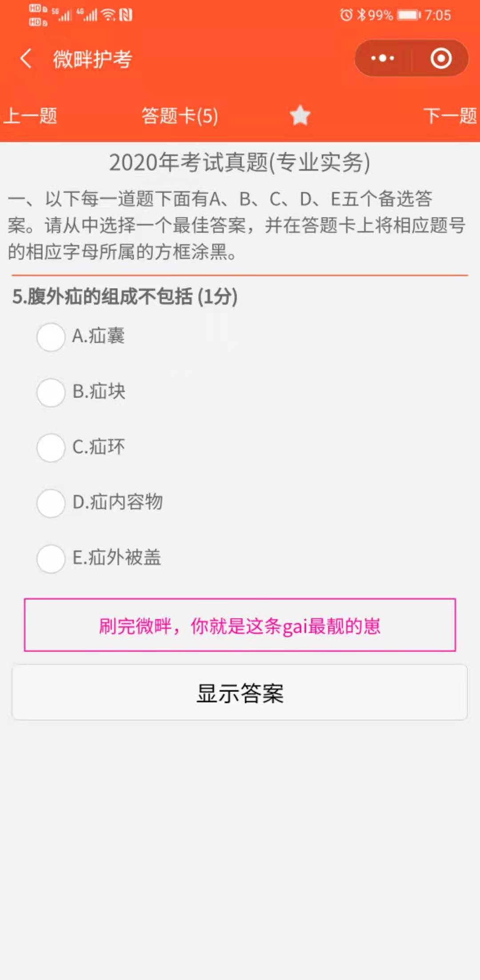The width and height of the screenshot is (480, 980).
Task: Select answer option A.疝囊
Action: coord(51,337)
